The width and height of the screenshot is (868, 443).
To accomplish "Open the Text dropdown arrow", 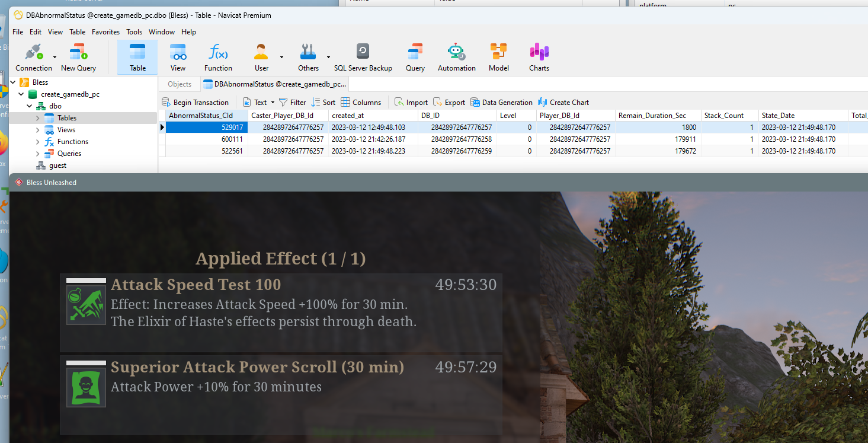I will 273,103.
